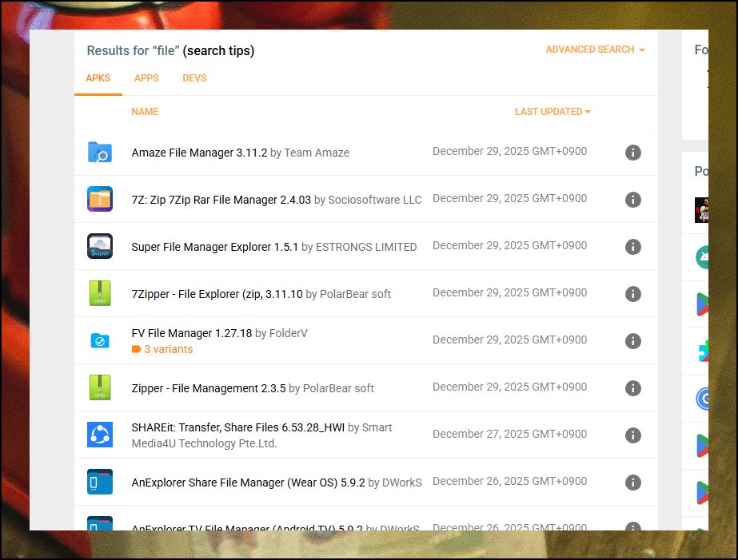
Task: Click the Sociosoftware LLC developer name
Action: pyautogui.click(x=375, y=200)
